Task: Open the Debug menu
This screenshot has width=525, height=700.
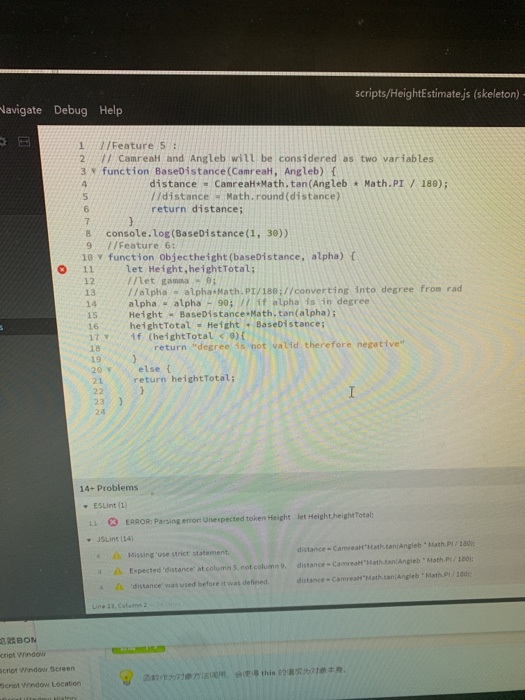Action: pyautogui.click(x=71, y=110)
